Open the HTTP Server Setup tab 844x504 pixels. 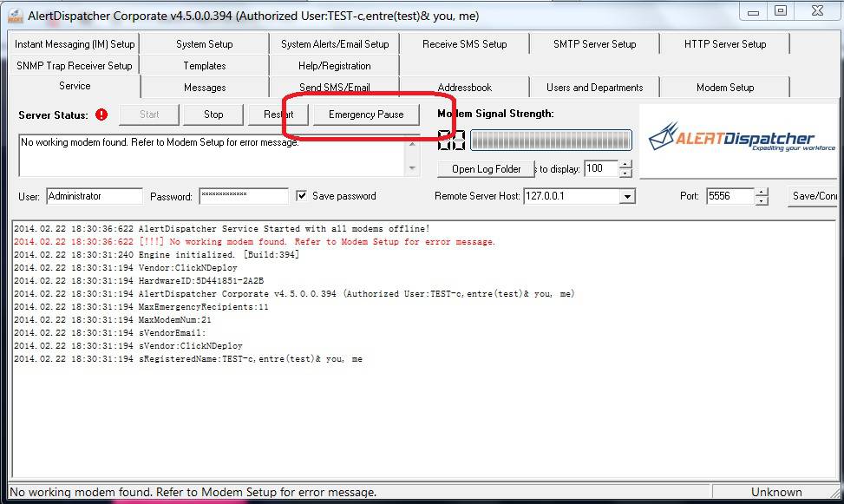pyautogui.click(x=725, y=44)
